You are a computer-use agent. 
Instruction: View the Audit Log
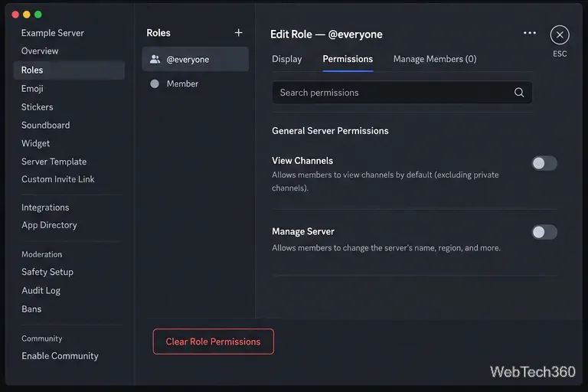(41, 291)
